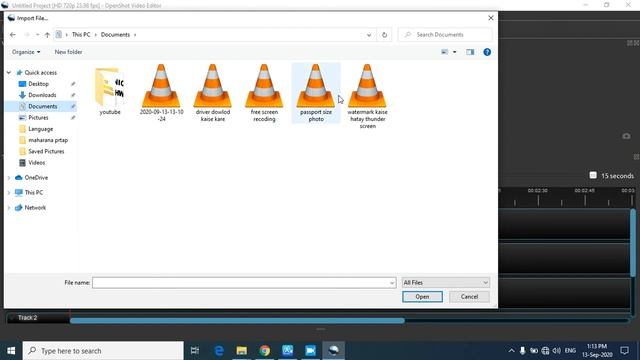
Task: Open Task View from the taskbar
Action: click(195, 351)
